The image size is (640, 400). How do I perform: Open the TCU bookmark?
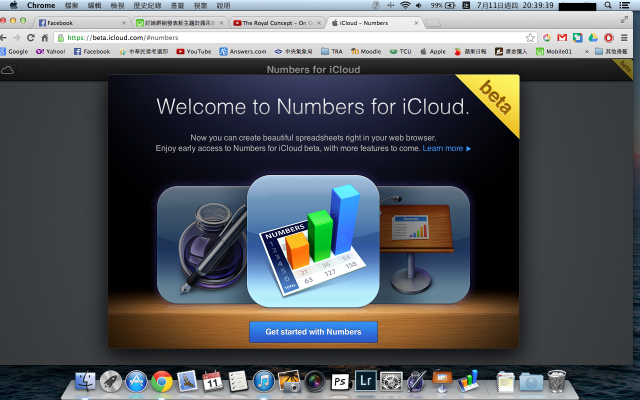[400, 51]
